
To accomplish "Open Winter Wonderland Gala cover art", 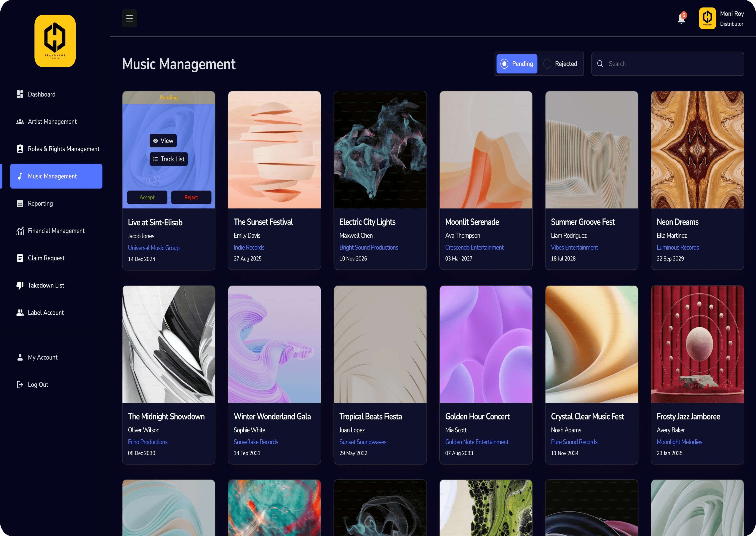I will pyautogui.click(x=274, y=344).
